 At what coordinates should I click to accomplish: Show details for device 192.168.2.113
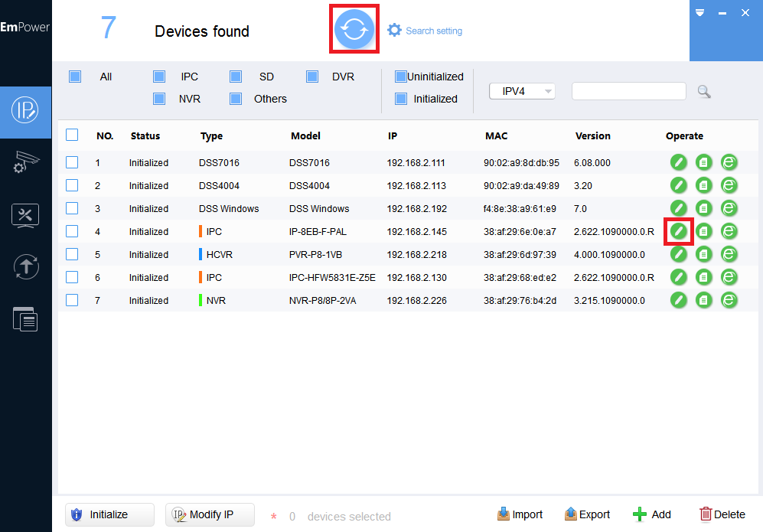[x=703, y=185]
